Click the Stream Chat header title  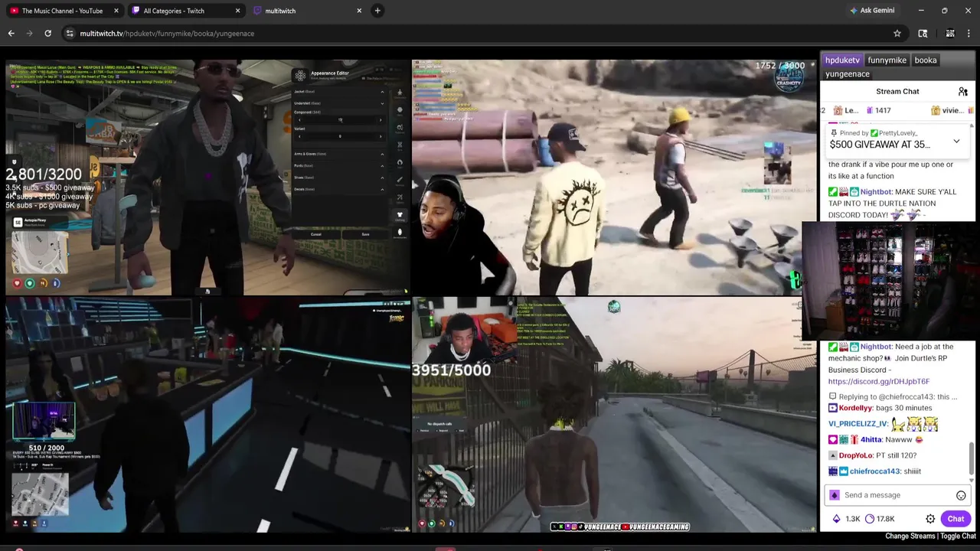tap(897, 91)
